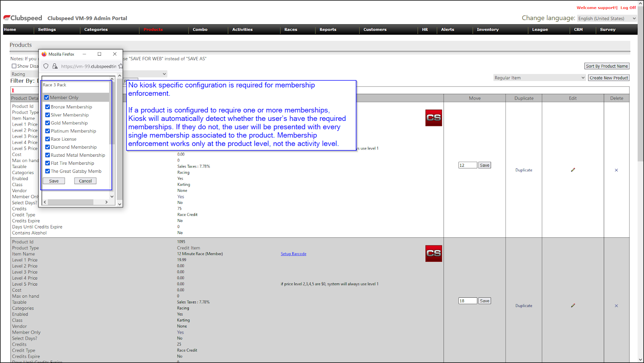Viewport: 644px width, 363px height.
Task: Open the Races menu
Action: tap(291, 29)
